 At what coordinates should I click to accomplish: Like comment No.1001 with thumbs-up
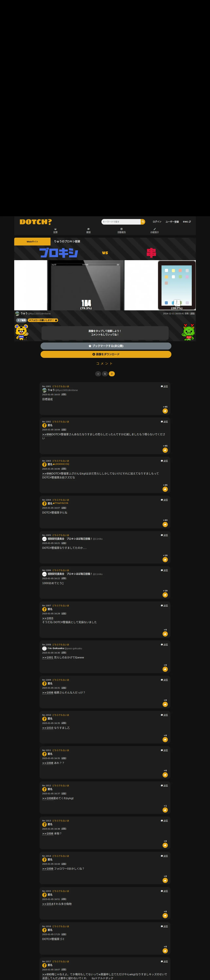pyautogui.click(x=165, y=411)
